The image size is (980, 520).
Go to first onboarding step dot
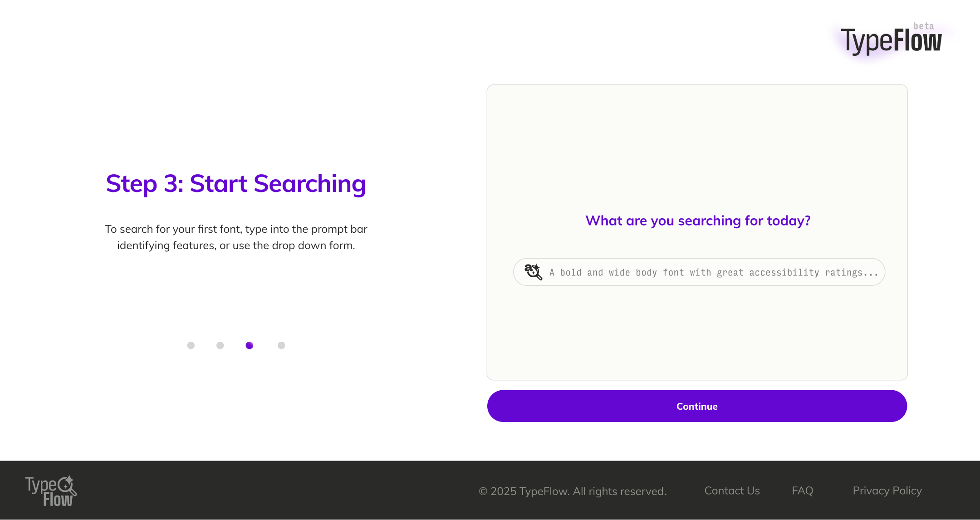tap(191, 345)
